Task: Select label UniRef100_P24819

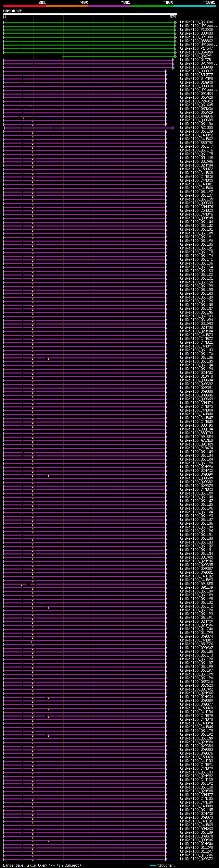Action: click(x=196, y=101)
